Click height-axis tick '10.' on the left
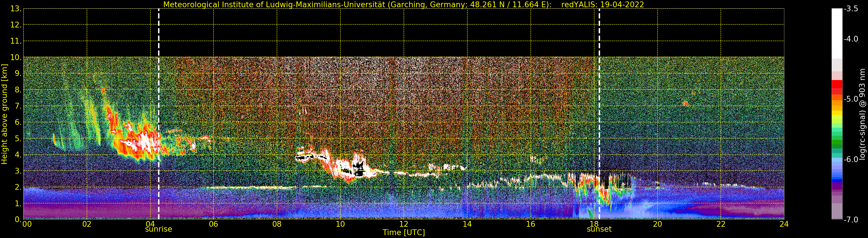The height and width of the screenshot is (238, 868). [x=16, y=57]
